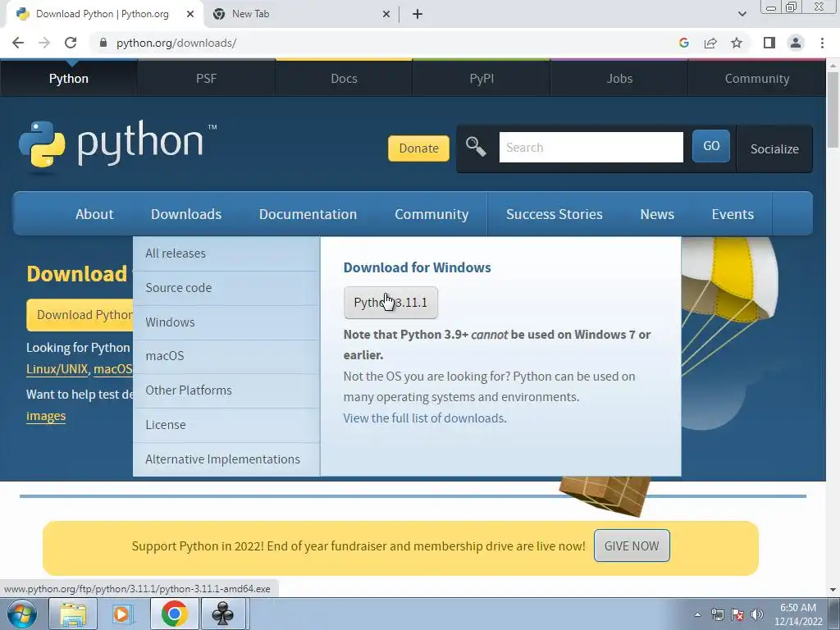Open Chrome from the taskbar

174,614
